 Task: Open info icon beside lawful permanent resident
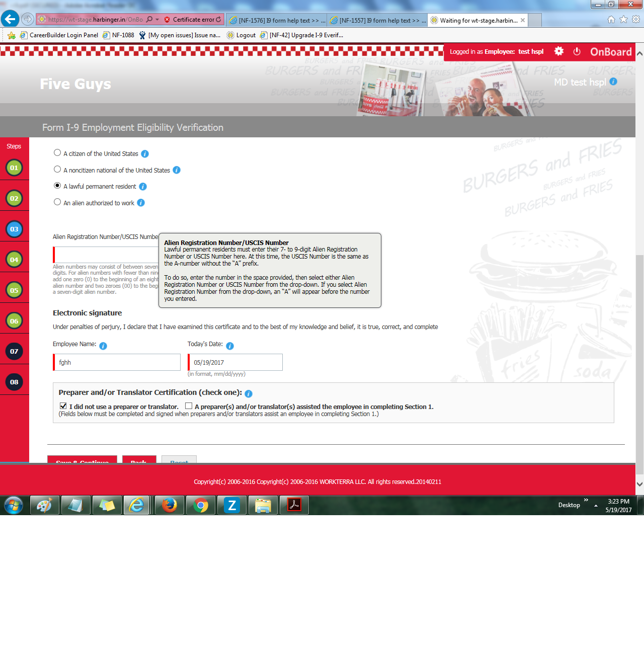tap(143, 187)
